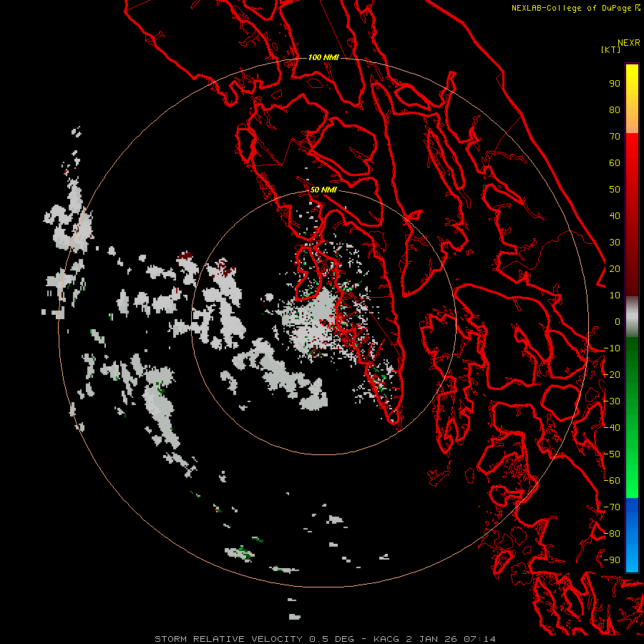Click the -10 value on velocity scale
The image size is (644, 644).
pyautogui.click(x=612, y=348)
